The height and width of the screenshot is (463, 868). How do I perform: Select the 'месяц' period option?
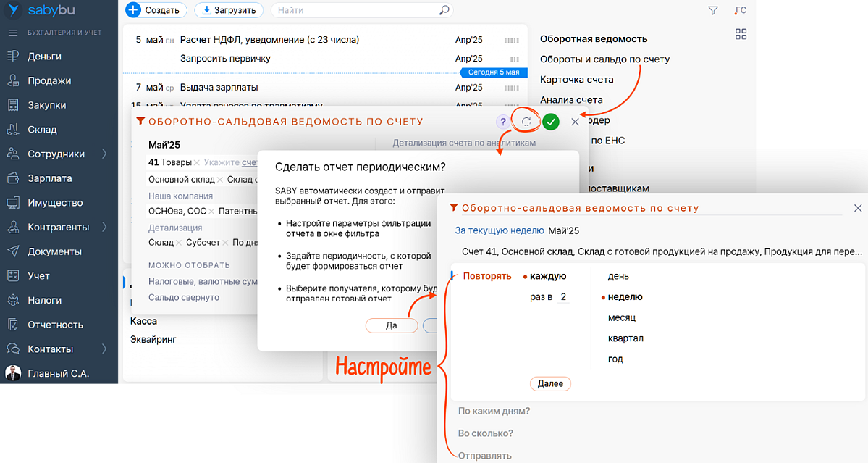[622, 317]
